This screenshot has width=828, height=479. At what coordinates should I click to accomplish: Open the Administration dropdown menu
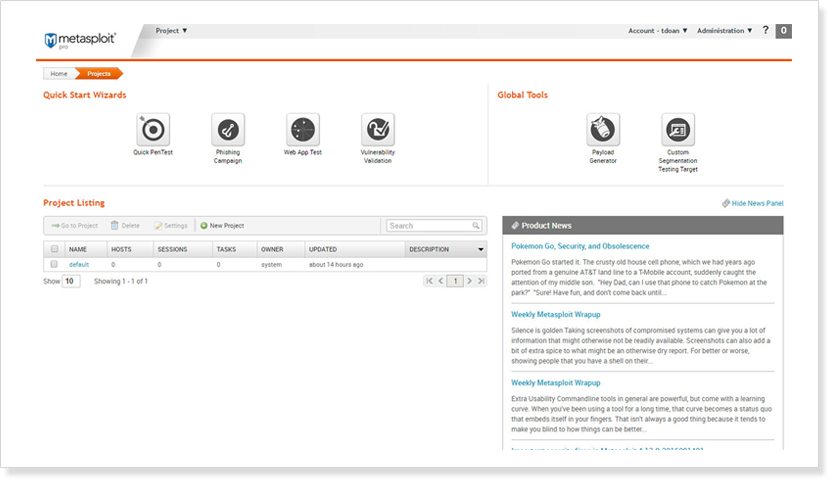tap(724, 31)
